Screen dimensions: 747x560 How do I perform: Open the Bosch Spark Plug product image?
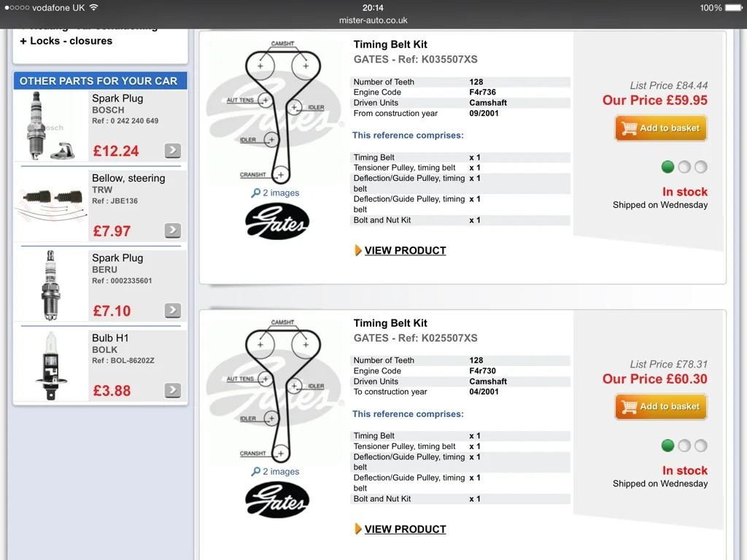tap(50, 125)
